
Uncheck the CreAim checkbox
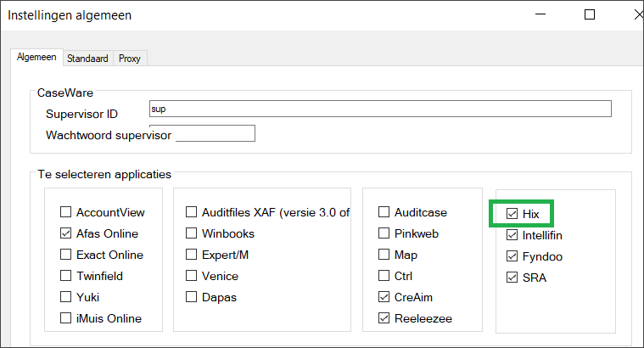[x=384, y=297]
